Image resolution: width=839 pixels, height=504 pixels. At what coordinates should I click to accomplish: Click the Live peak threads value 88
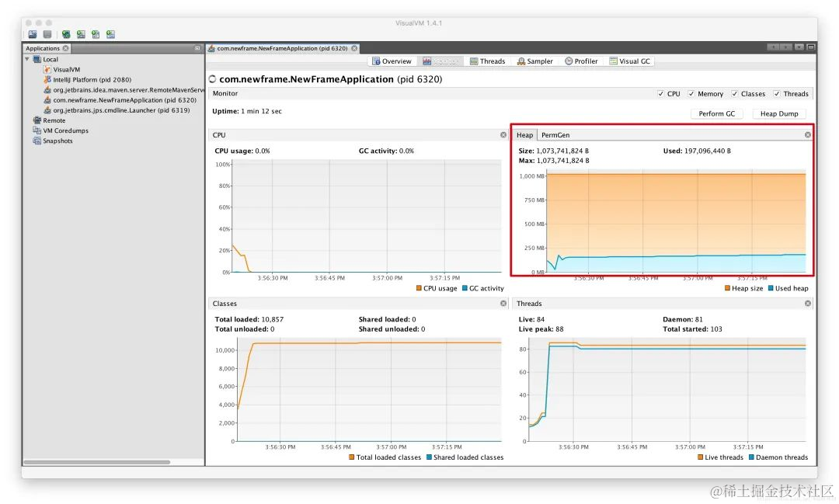pos(559,329)
